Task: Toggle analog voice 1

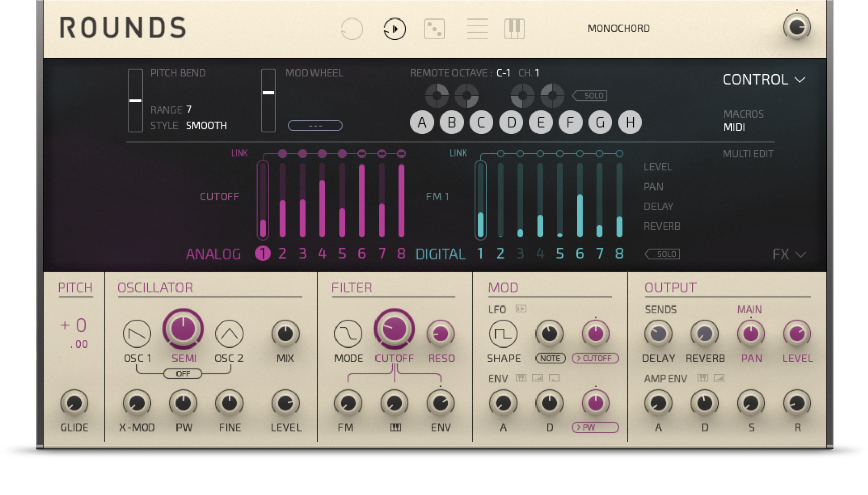Action: pyautogui.click(x=263, y=254)
